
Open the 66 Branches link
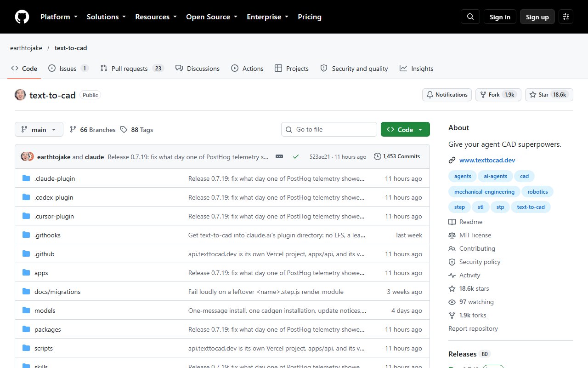(x=93, y=130)
